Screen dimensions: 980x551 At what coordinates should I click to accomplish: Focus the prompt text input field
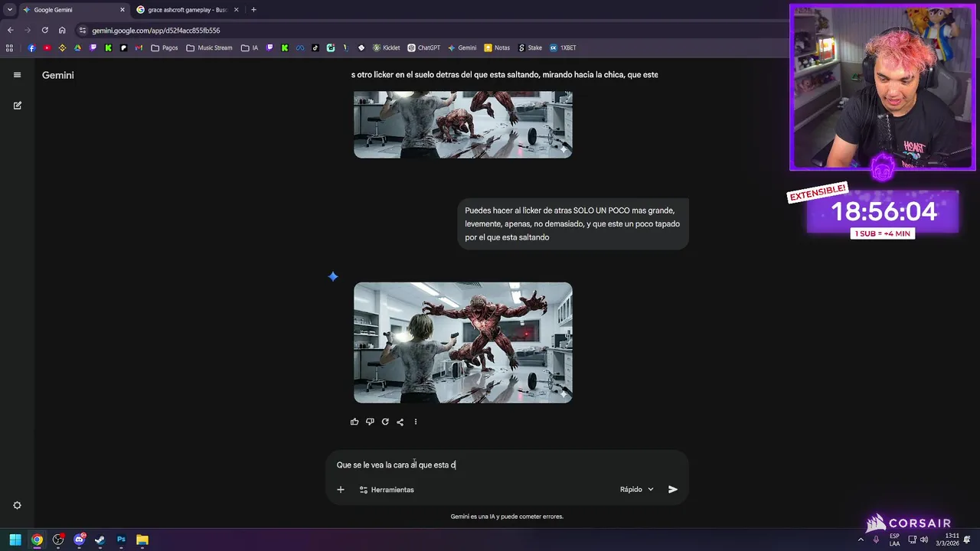tap(507, 465)
